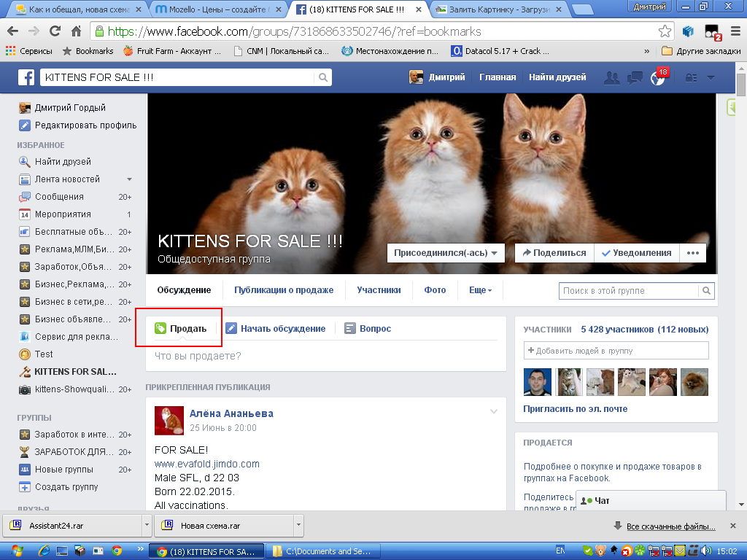
Task: Switch to the Как и обещал tab
Action: [x=79, y=9]
